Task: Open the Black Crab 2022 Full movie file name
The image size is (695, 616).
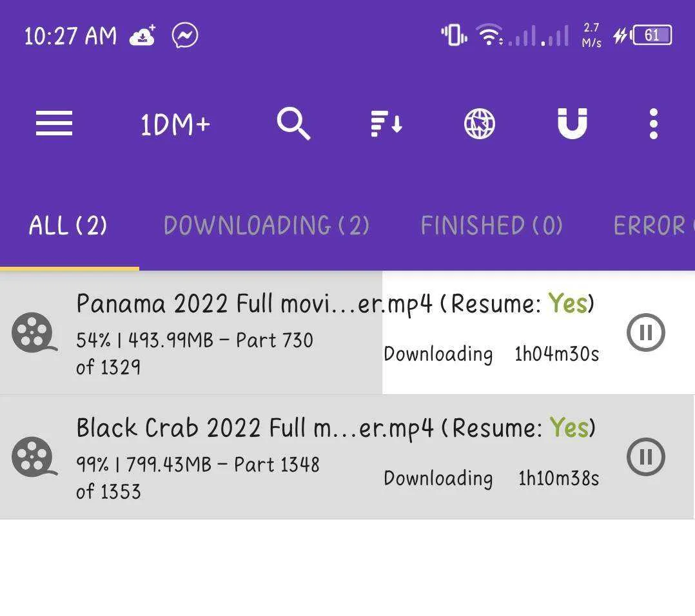Action: (255, 428)
